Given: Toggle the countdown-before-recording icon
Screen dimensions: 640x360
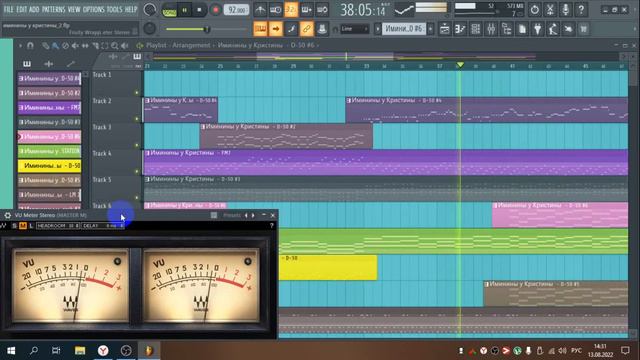Looking at the screenshot, I should [291, 10].
